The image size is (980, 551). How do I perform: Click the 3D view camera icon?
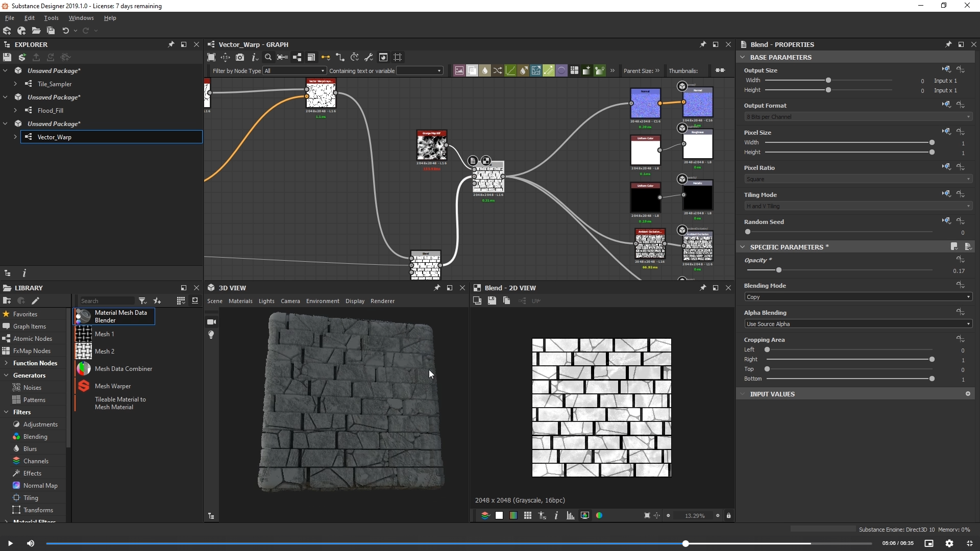pyautogui.click(x=211, y=322)
